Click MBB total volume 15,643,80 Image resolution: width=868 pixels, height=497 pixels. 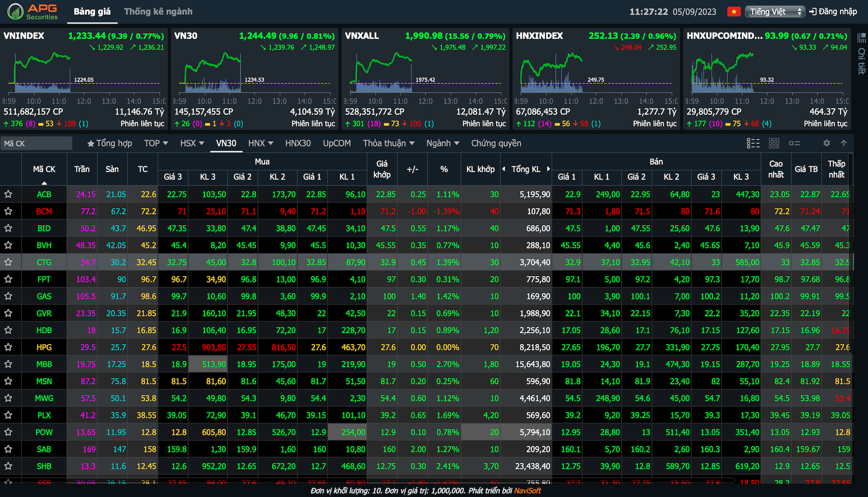click(532, 364)
